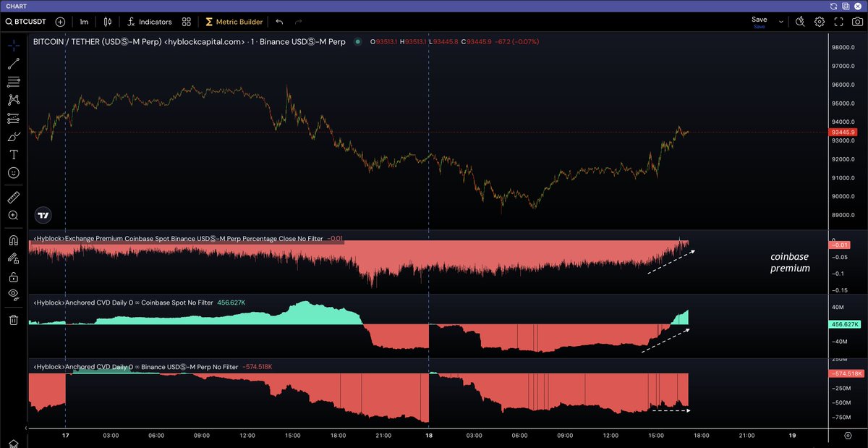Viewport: 868px width, 448px height.
Task: Expand the Save layout dropdown arrow
Action: (x=781, y=22)
